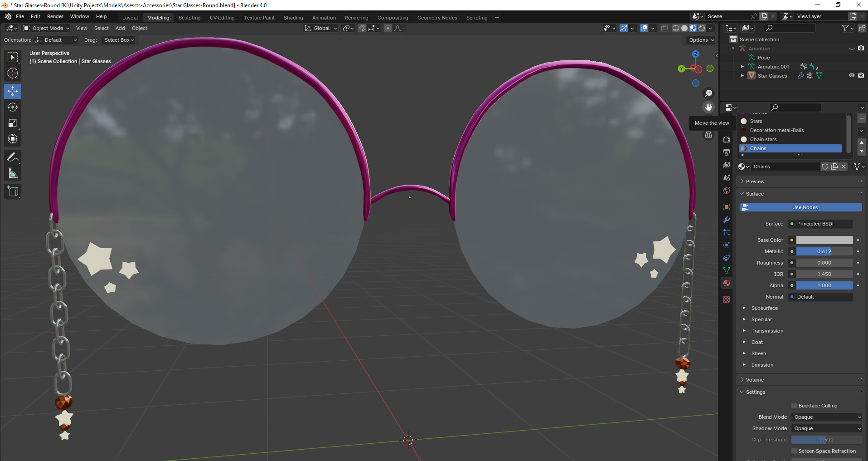Activate the Measure tool
868x461 pixels.
pos(12,173)
